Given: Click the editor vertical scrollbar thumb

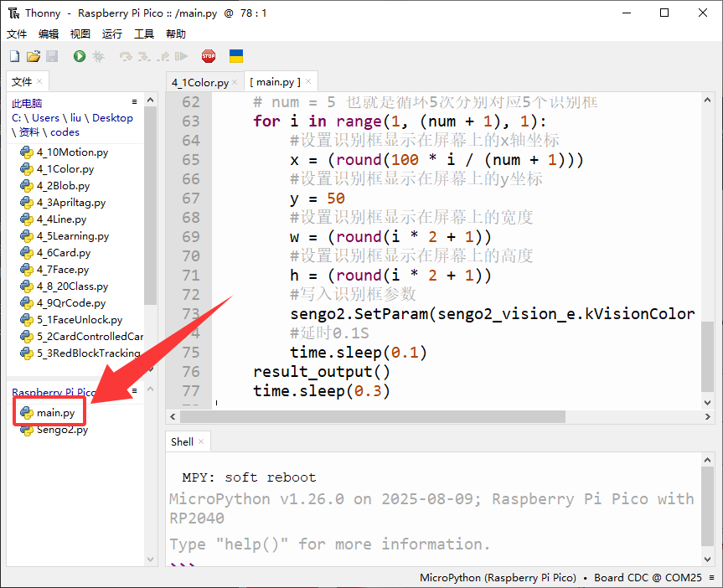Looking at the screenshot, I should pyautogui.click(x=707, y=357).
